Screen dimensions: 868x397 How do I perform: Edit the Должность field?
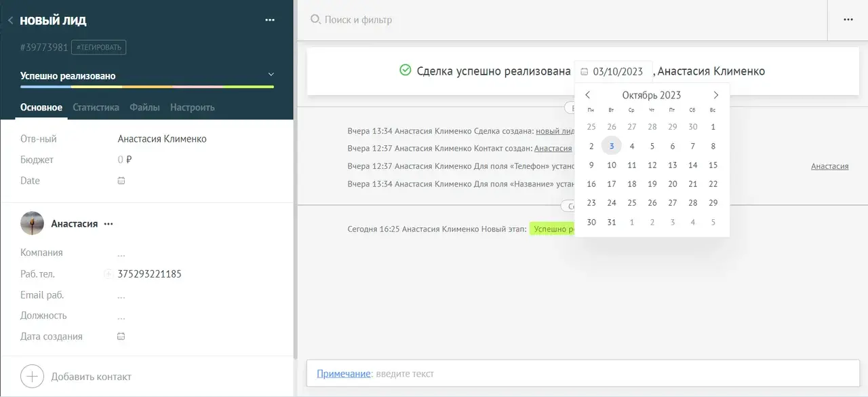(x=121, y=316)
